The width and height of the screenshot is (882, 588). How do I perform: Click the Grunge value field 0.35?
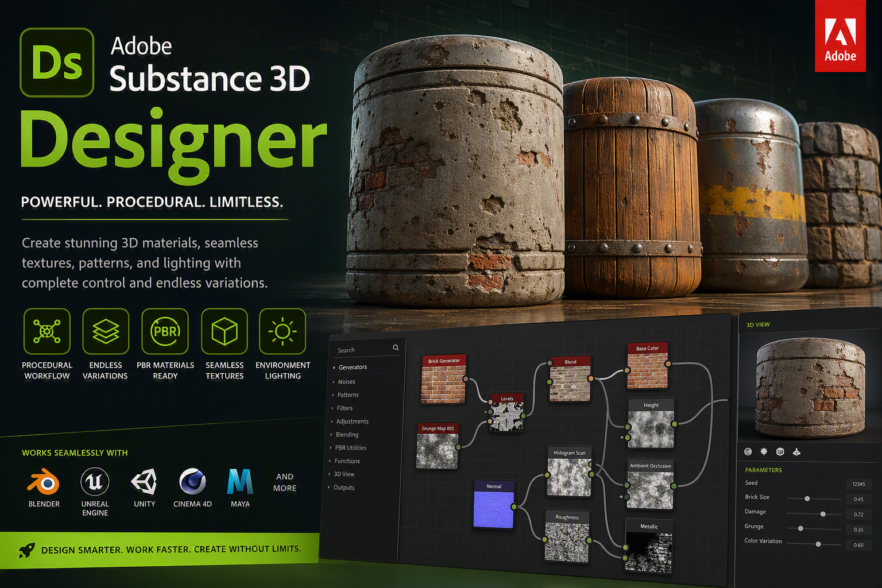[858, 529]
